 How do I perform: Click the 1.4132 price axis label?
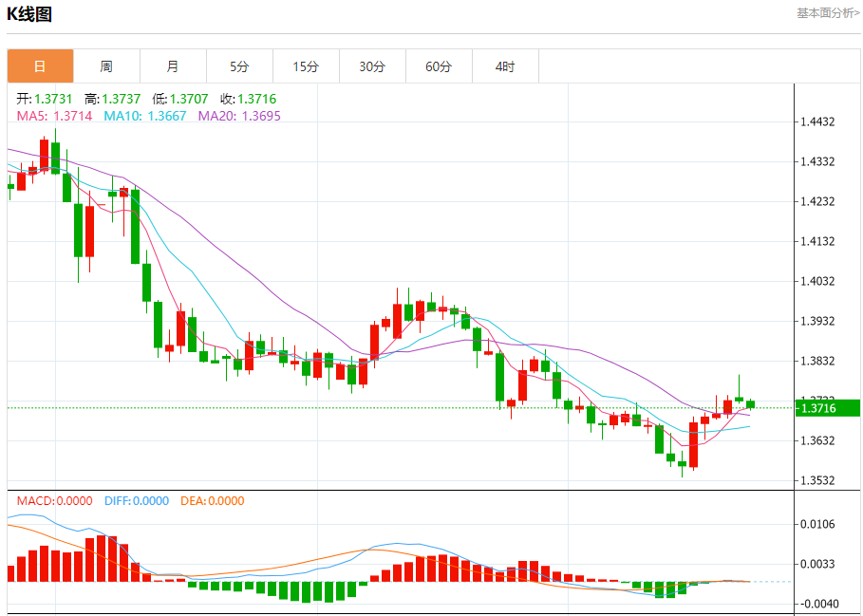point(818,241)
